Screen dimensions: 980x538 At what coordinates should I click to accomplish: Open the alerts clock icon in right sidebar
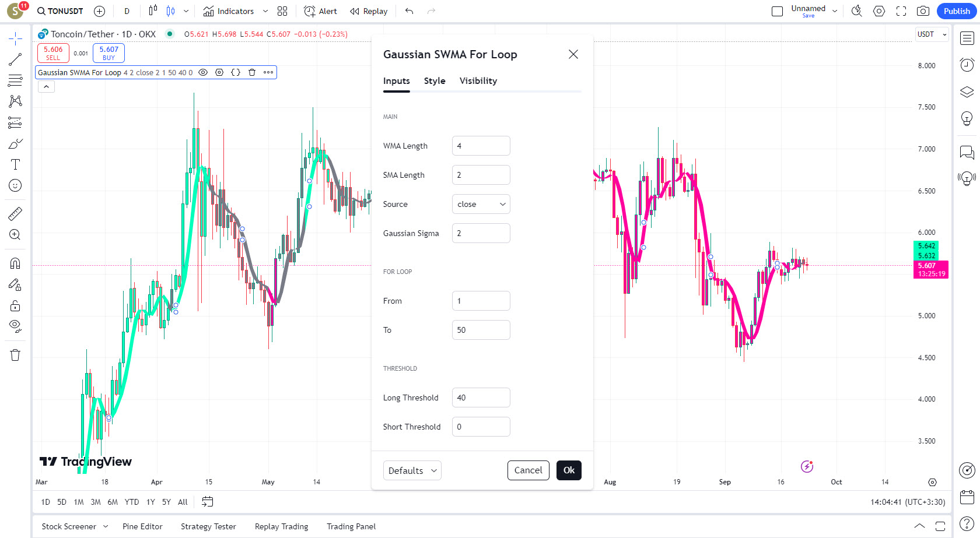967,65
